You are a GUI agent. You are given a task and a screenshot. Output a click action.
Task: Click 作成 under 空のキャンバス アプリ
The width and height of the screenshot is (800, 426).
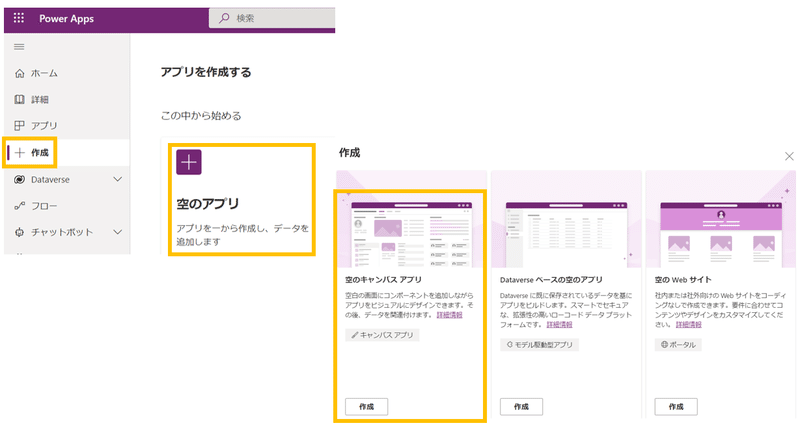tap(366, 407)
